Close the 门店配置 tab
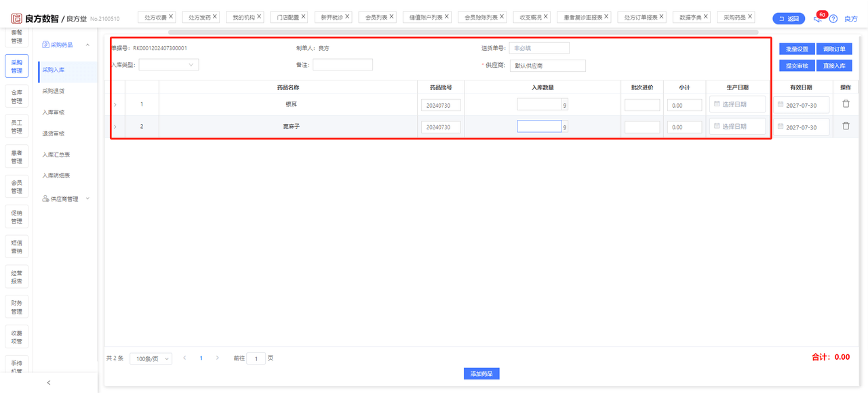Viewport: 868px width, 393px height. coord(303,16)
